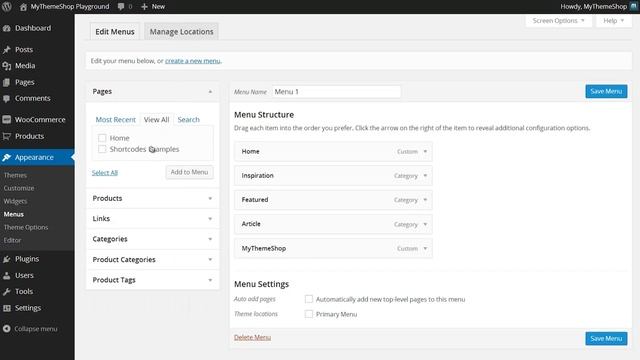Screen dimensions: 640x360
Task: Select the Most Recent pages tab
Action: tap(116, 120)
